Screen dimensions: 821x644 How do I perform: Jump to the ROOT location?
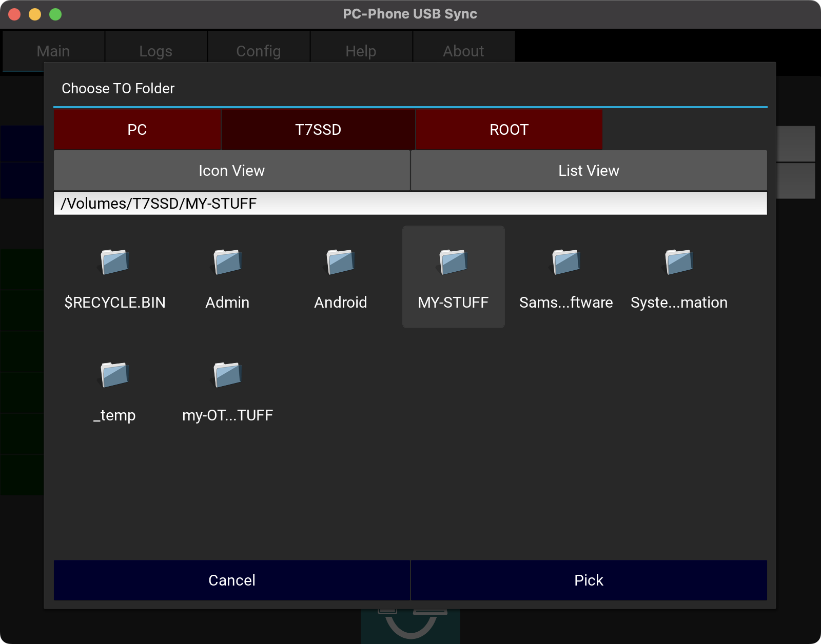[509, 130]
